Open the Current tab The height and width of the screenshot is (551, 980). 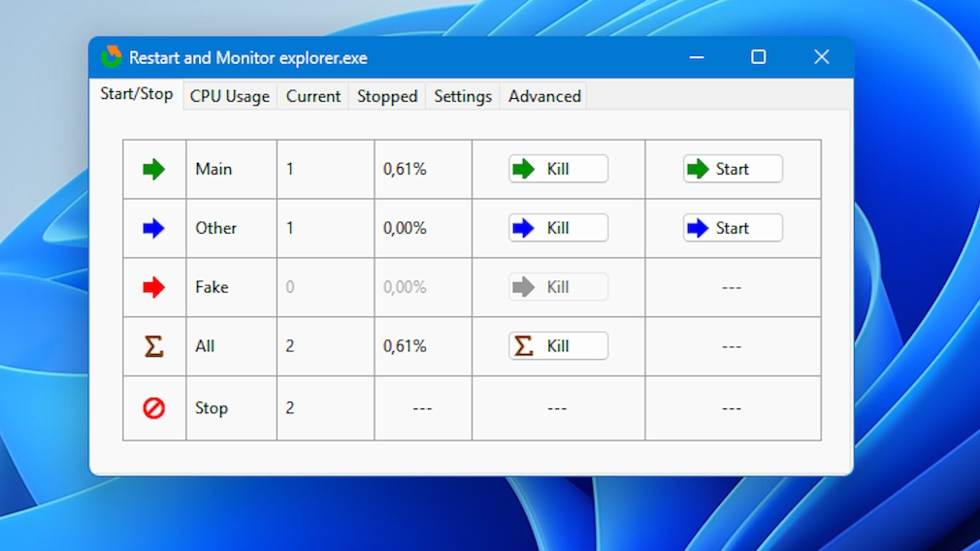click(x=313, y=96)
